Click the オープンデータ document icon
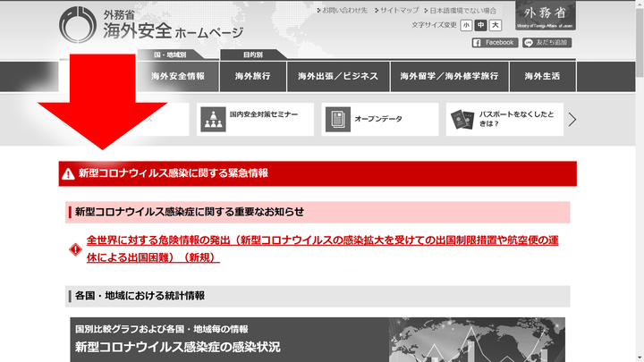Image resolution: width=644 pixels, height=362 pixels. pyautogui.click(x=338, y=120)
